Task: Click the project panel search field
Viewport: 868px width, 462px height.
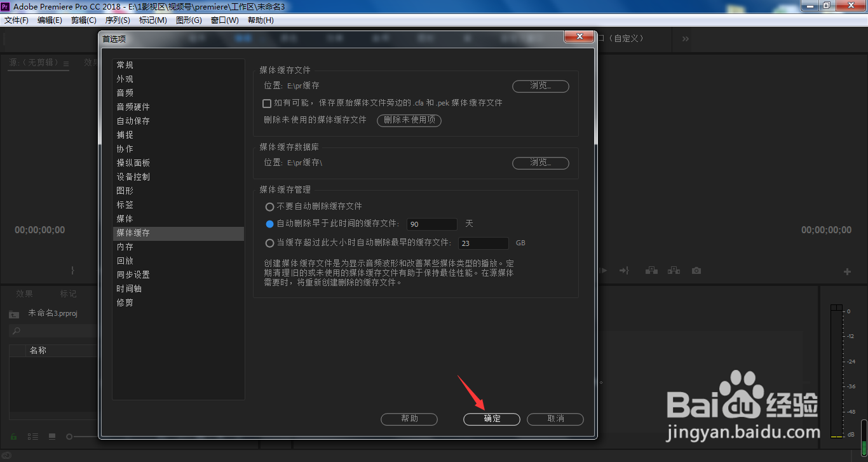Action: click(x=53, y=331)
